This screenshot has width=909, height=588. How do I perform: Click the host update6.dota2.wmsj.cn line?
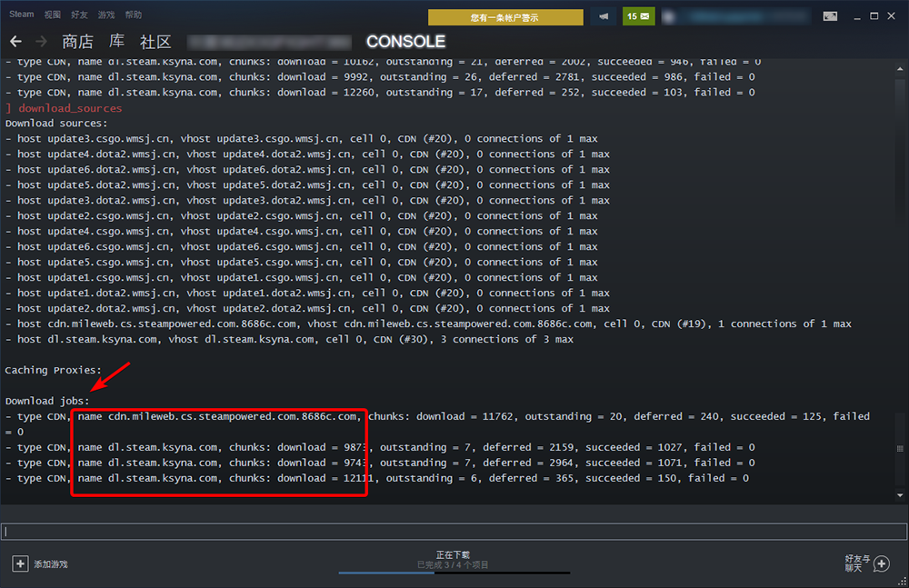pyautogui.click(x=308, y=169)
